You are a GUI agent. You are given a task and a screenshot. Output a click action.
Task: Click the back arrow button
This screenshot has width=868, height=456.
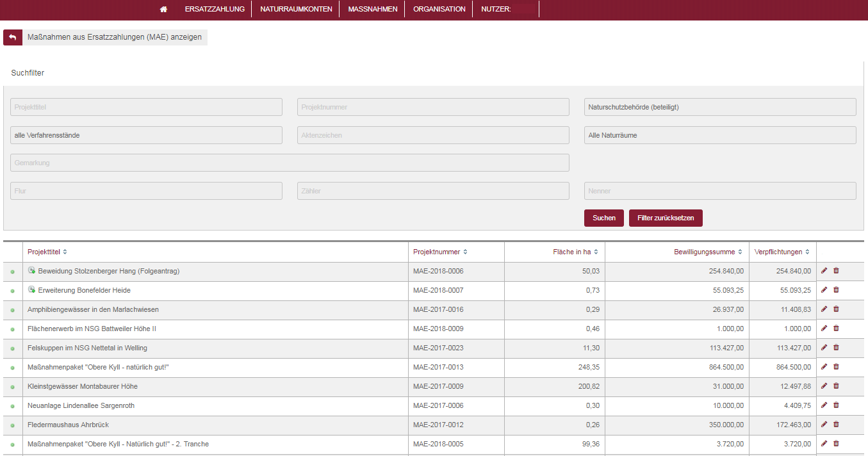point(13,37)
